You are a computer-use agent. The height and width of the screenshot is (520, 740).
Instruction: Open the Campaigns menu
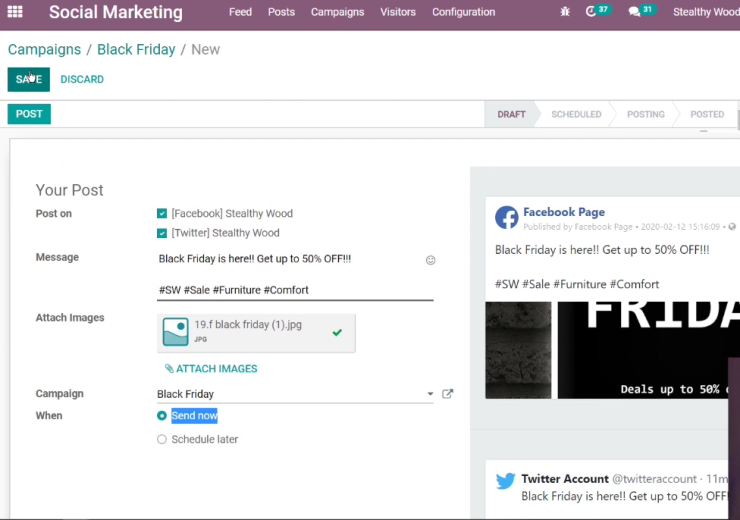[337, 12]
